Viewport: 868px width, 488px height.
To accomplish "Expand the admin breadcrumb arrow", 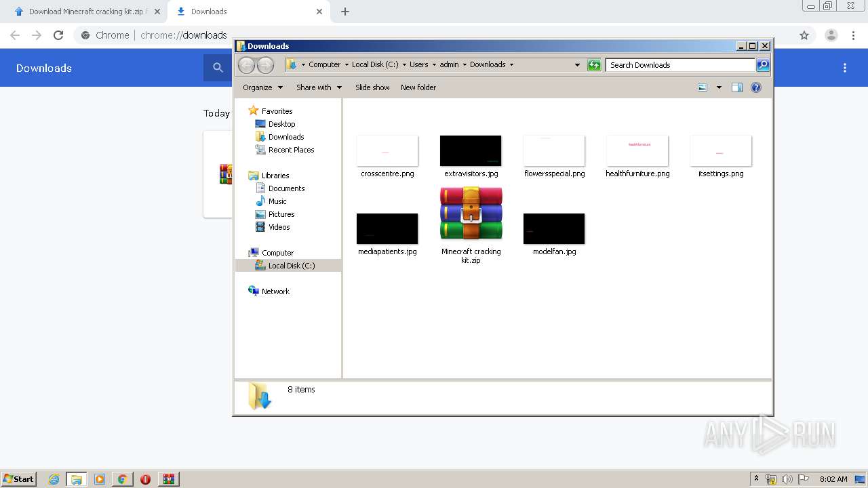I will click(x=465, y=65).
